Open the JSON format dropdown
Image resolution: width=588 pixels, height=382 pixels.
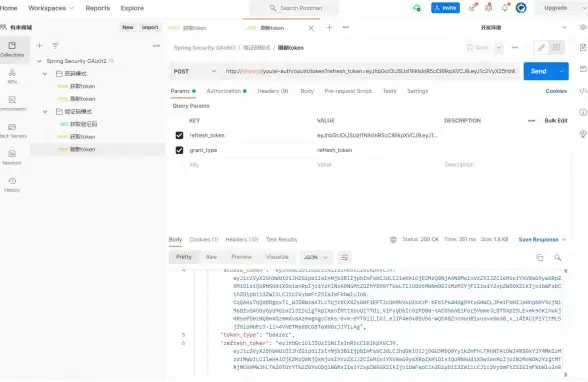coord(316,258)
